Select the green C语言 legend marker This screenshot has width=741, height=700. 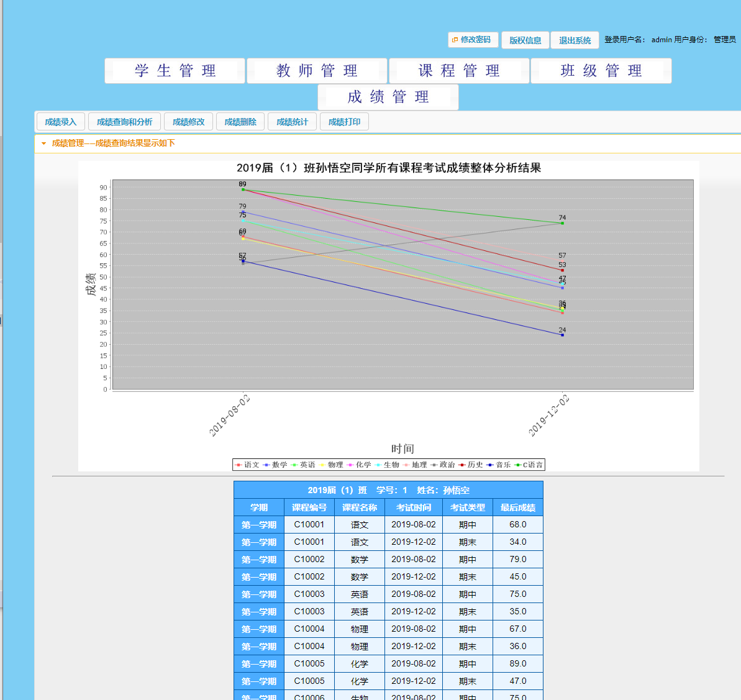coord(518,464)
